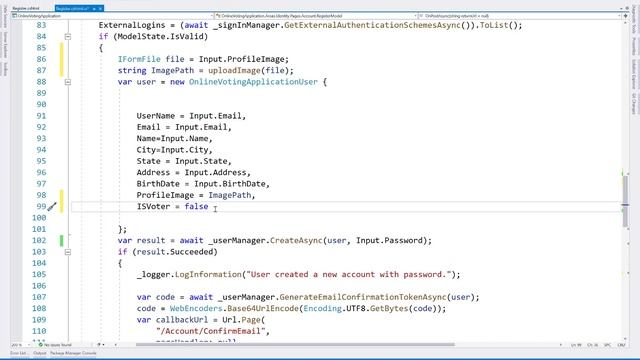This screenshot has width=640, height=360.
Task: Click 'ISVoter' on line 99
Action: click(153, 207)
